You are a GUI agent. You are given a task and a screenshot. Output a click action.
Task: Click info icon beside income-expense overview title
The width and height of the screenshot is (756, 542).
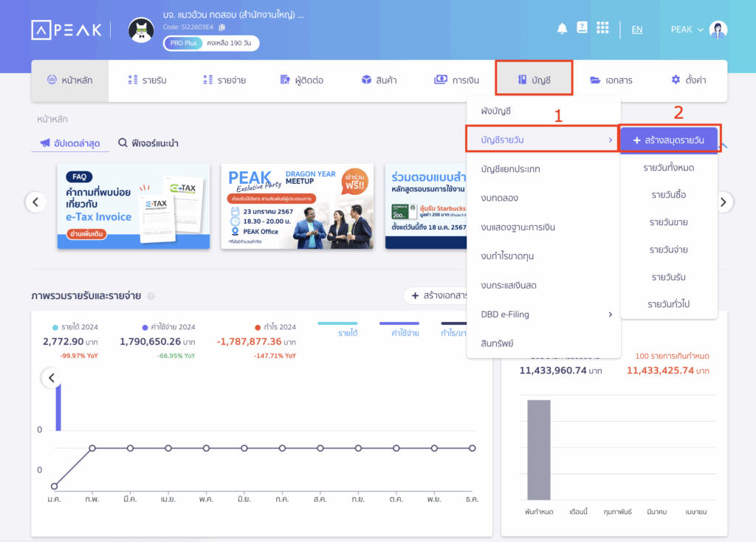pos(151,296)
